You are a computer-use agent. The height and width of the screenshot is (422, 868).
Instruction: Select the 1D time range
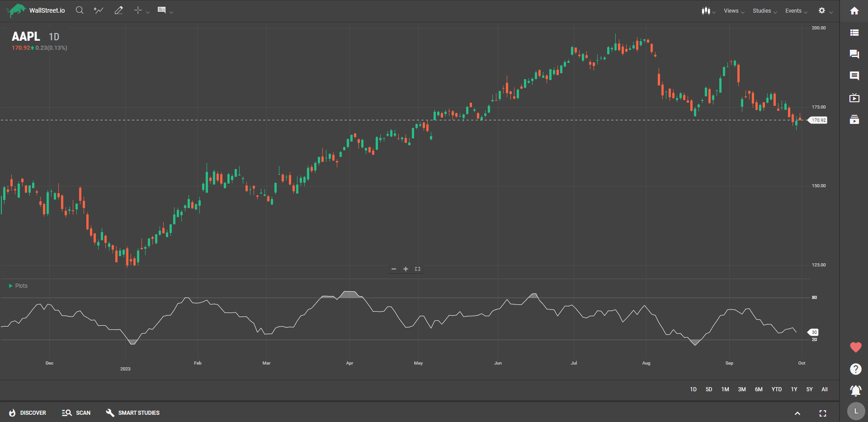(693, 389)
